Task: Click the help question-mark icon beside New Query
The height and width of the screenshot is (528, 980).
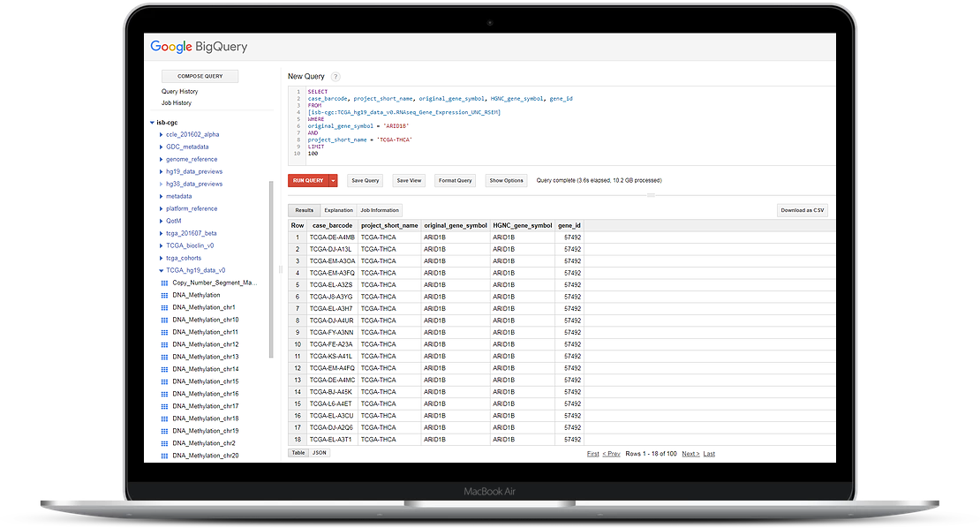Action: 335,77
